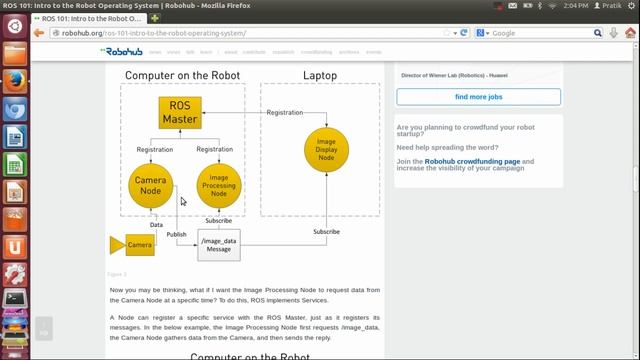Open the Robohub crowdfunding page link
The image size is (640, 360).
pyautogui.click(x=472, y=161)
